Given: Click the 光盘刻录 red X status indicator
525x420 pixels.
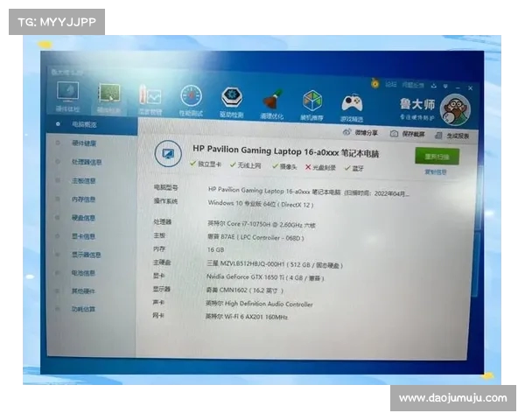Looking at the screenshot, I should tap(320, 167).
